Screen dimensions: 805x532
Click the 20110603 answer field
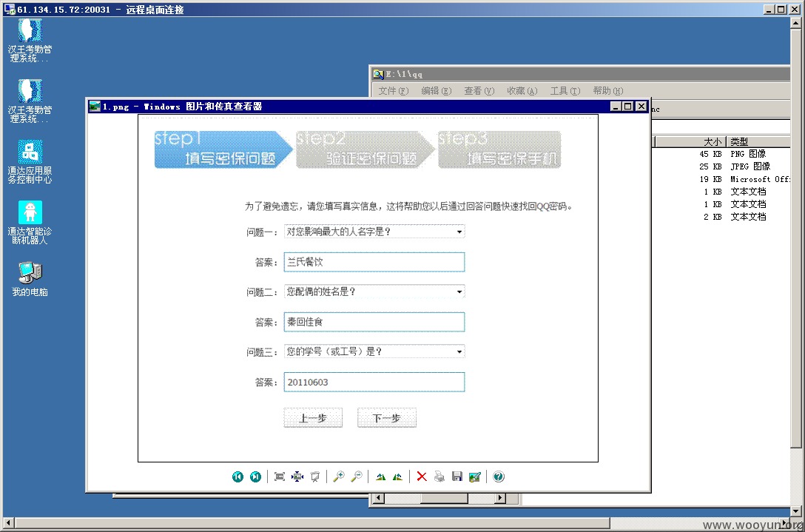pos(374,382)
